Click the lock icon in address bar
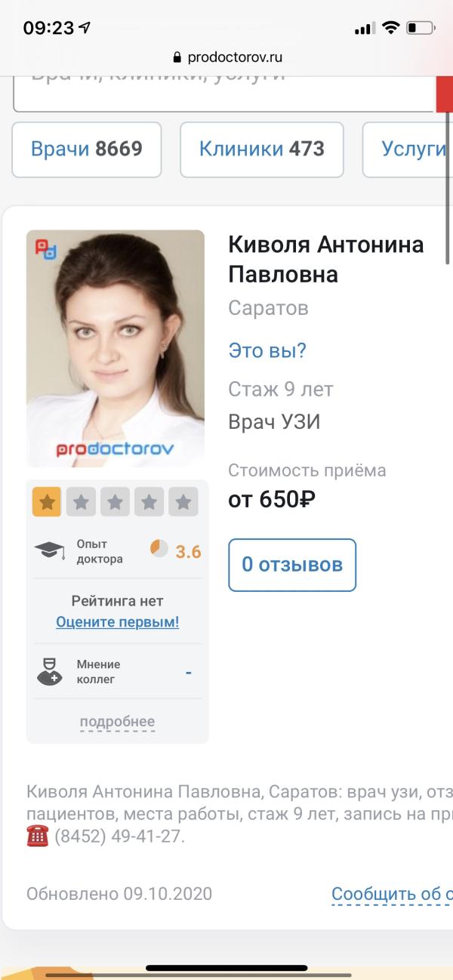The width and height of the screenshot is (453, 980). tap(178, 57)
